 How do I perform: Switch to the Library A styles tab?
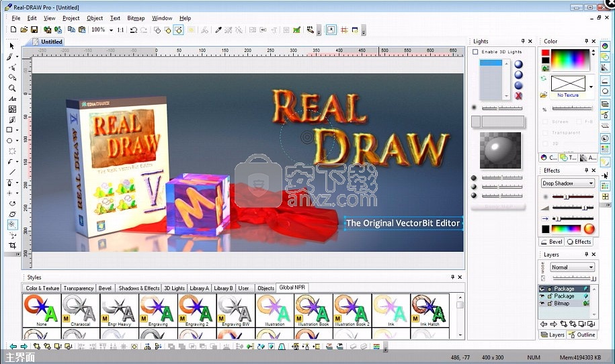point(199,288)
